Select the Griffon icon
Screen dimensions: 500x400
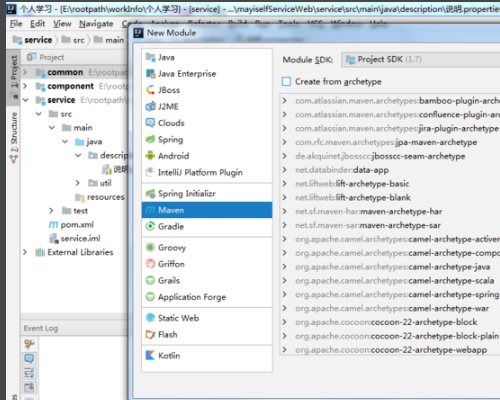(150, 264)
